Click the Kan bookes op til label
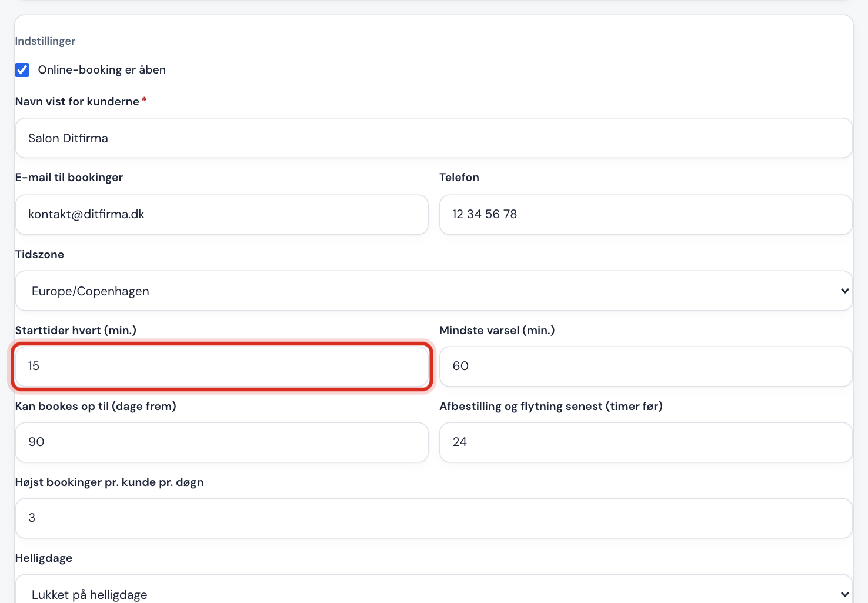The width and height of the screenshot is (868, 603). (x=96, y=407)
